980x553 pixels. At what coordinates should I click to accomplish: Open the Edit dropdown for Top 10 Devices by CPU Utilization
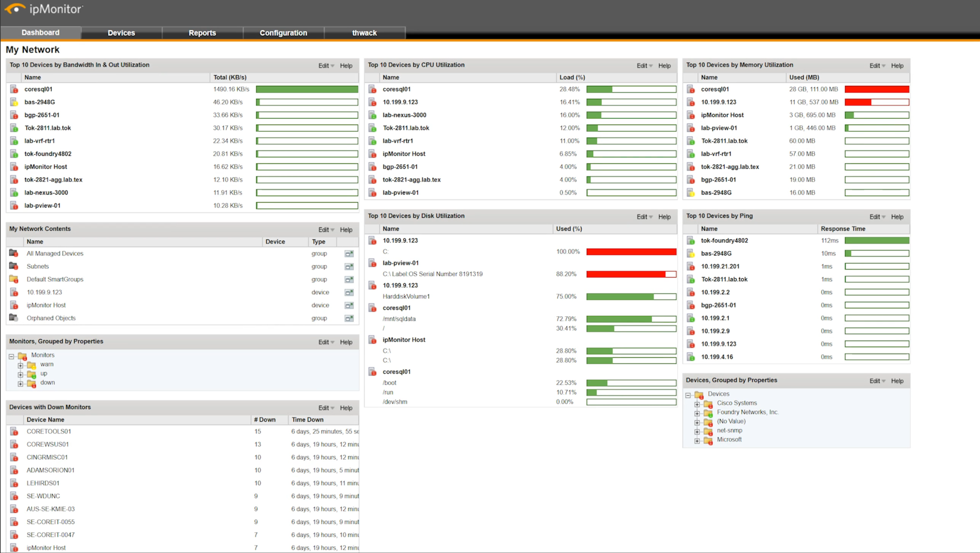tap(644, 65)
